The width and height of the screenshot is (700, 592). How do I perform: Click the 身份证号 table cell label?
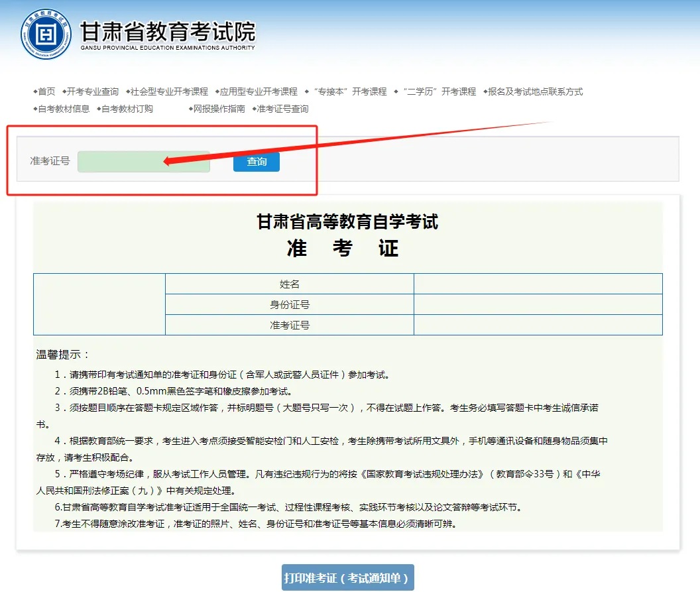coord(289,304)
